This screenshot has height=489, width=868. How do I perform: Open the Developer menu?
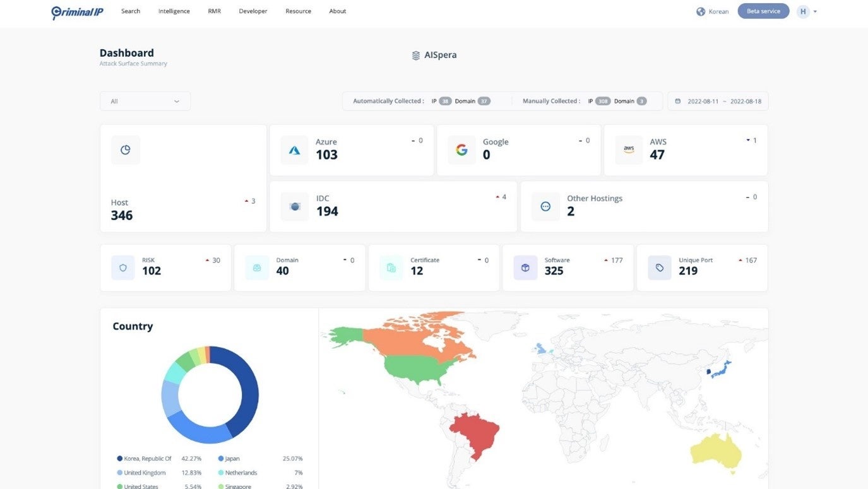253,11
